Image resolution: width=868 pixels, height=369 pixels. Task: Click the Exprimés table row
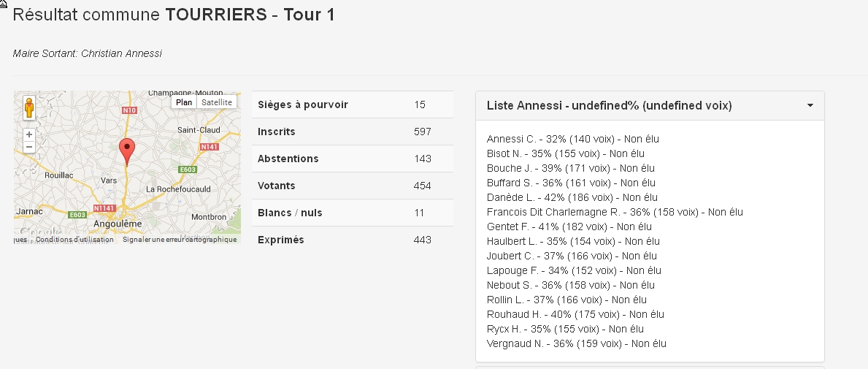tap(352, 240)
